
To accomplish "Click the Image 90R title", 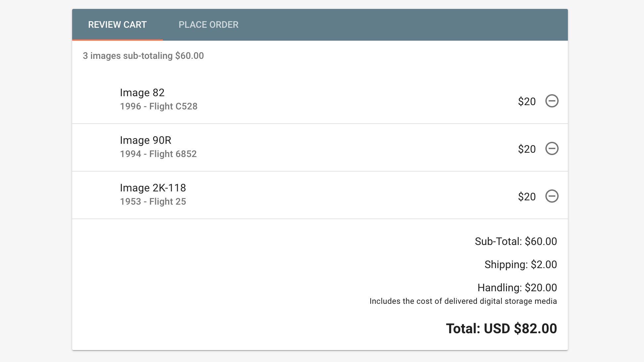I will click(x=146, y=140).
